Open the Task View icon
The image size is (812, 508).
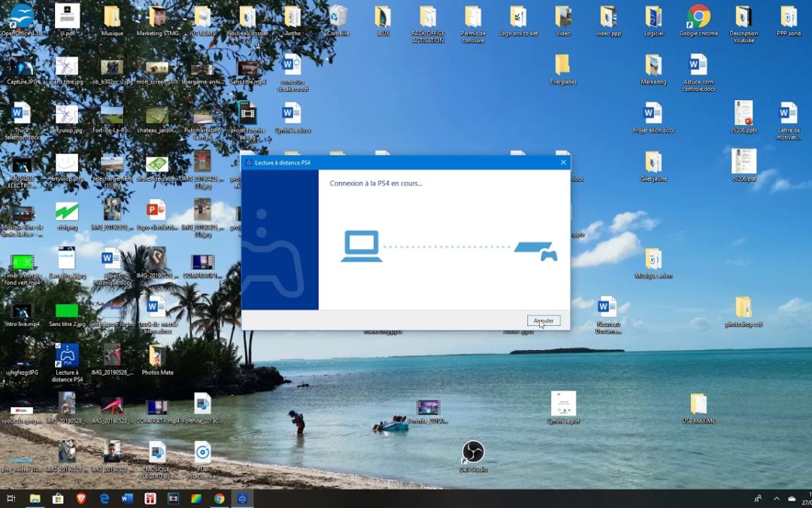pos(11,499)
